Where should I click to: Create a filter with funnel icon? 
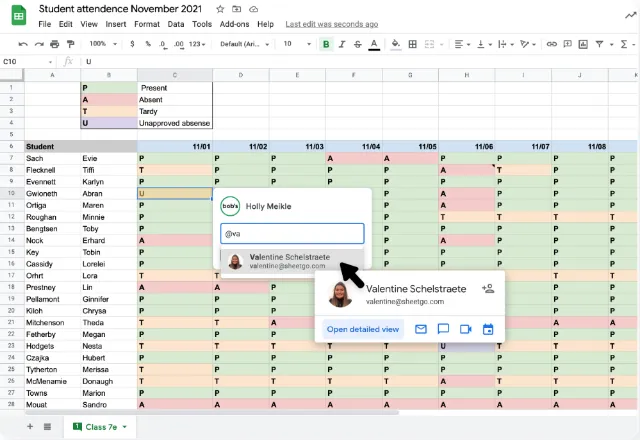click(x=599, y=44)
